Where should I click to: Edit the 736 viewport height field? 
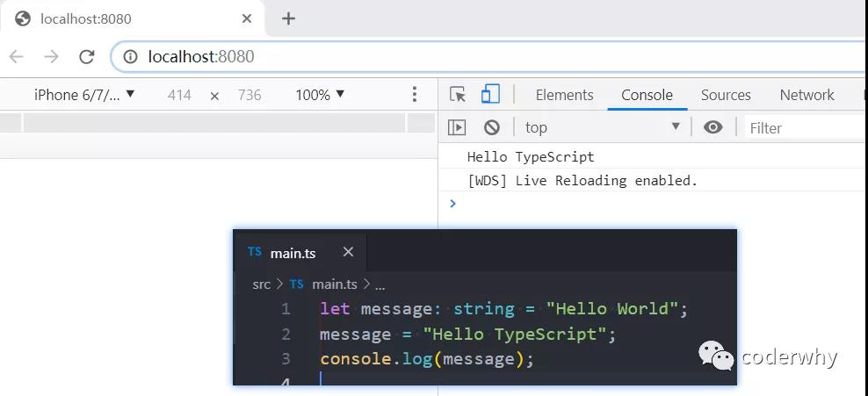pos(250,95)
